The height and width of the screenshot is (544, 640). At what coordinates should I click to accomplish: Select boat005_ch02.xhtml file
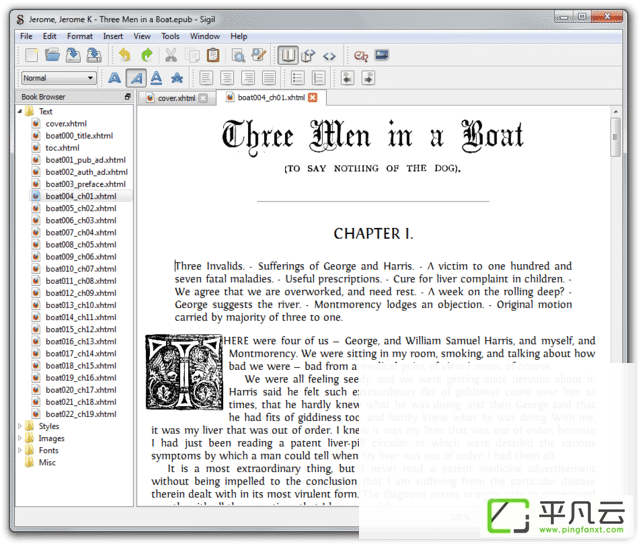(x=80, y=208)
